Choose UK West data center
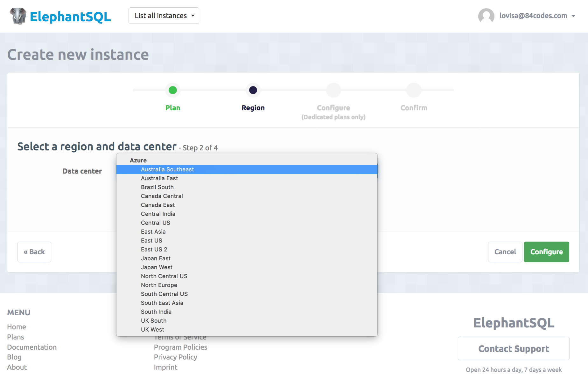588x384 pixels. (152, 330)
